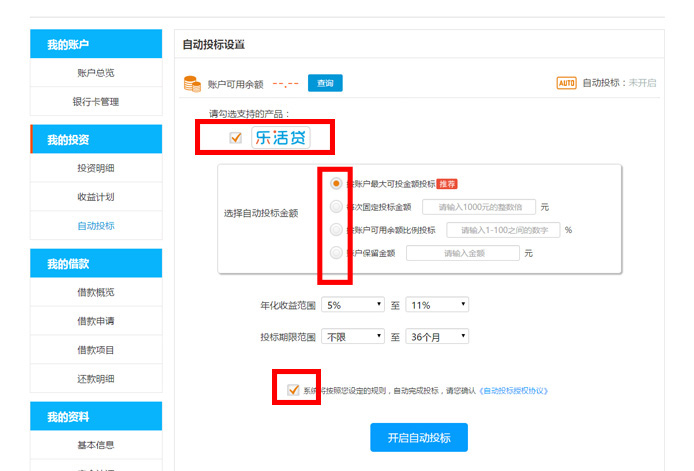
Task: Open 借款概览 menu item
Action: click(x=96, y=292)
